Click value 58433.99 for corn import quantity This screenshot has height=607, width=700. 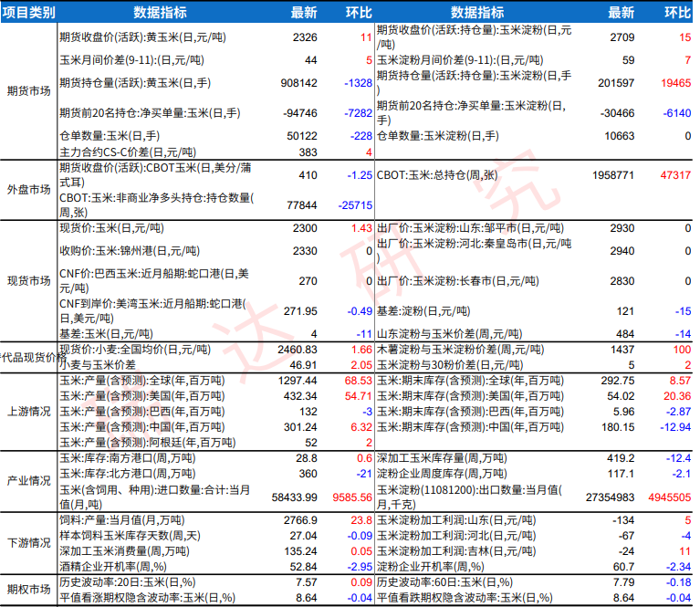pyautogui.click(x=295, y=497)
